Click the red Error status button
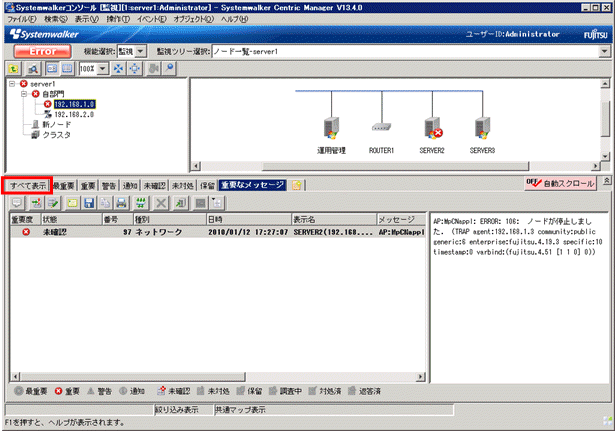615x431 pixels. tap(42, 51)
